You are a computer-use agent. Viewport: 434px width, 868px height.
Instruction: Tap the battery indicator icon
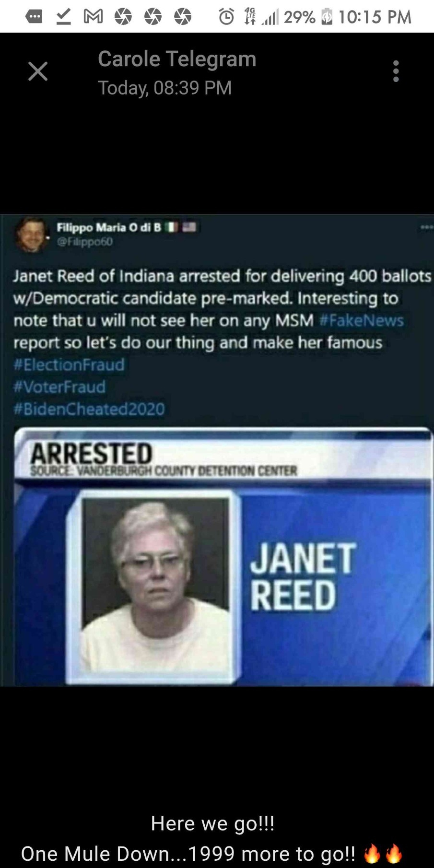[327, 17]
